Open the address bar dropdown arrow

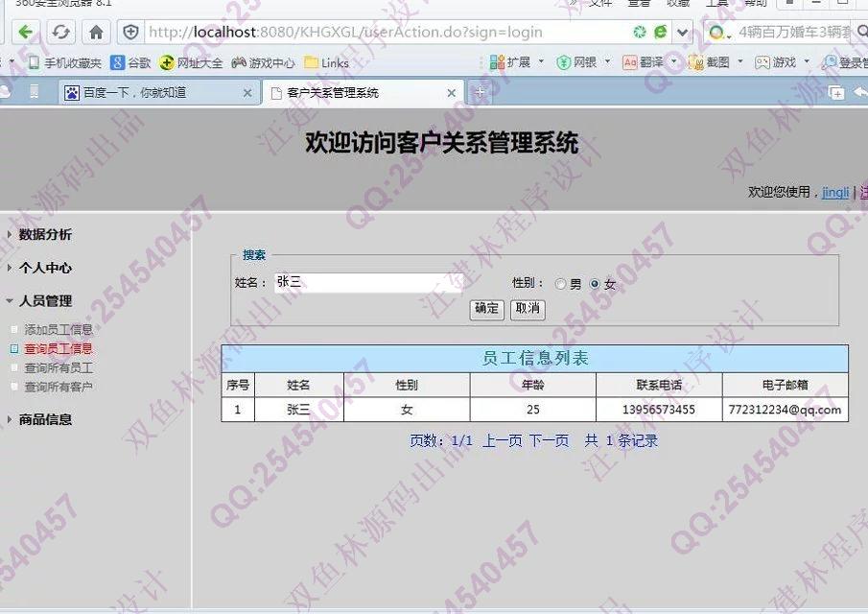tap(683, 32)
